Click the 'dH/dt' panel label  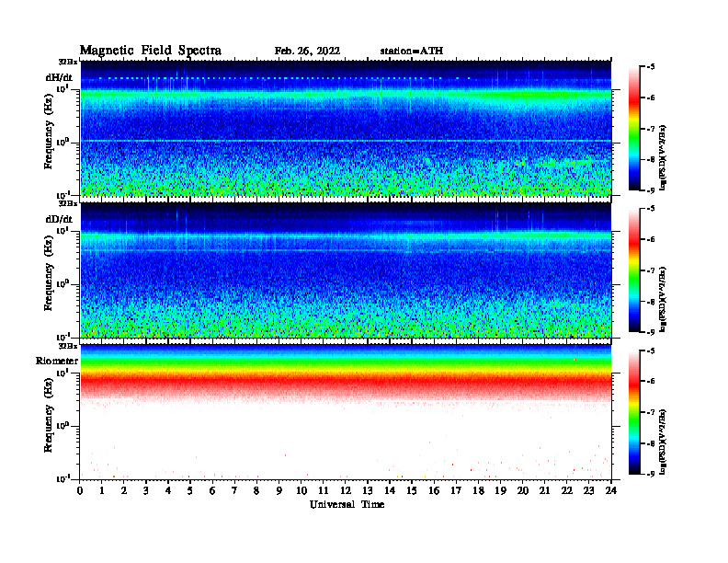click(x=59, y=77)
